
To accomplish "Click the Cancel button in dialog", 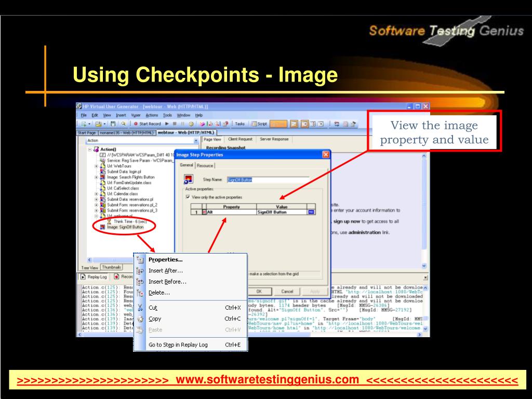I will 287,291.
